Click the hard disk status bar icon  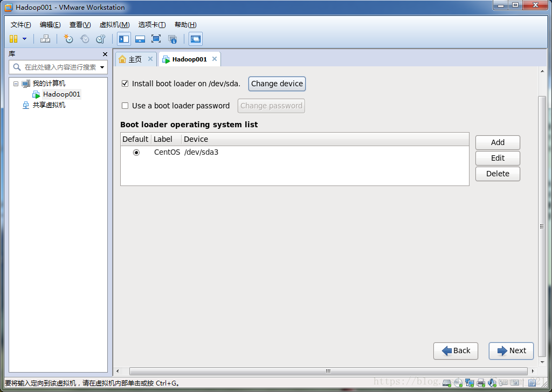[447, 383]
